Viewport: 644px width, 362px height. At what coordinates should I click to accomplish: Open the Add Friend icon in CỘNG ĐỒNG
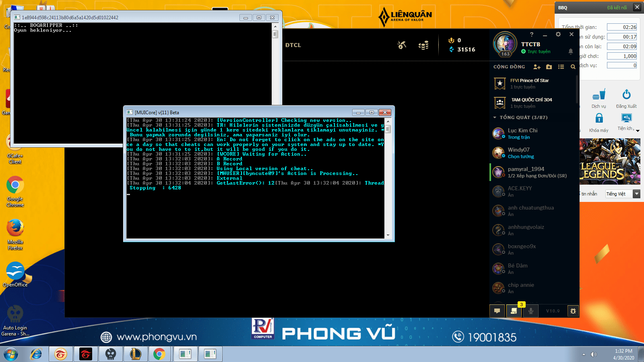tap(537, 67)
